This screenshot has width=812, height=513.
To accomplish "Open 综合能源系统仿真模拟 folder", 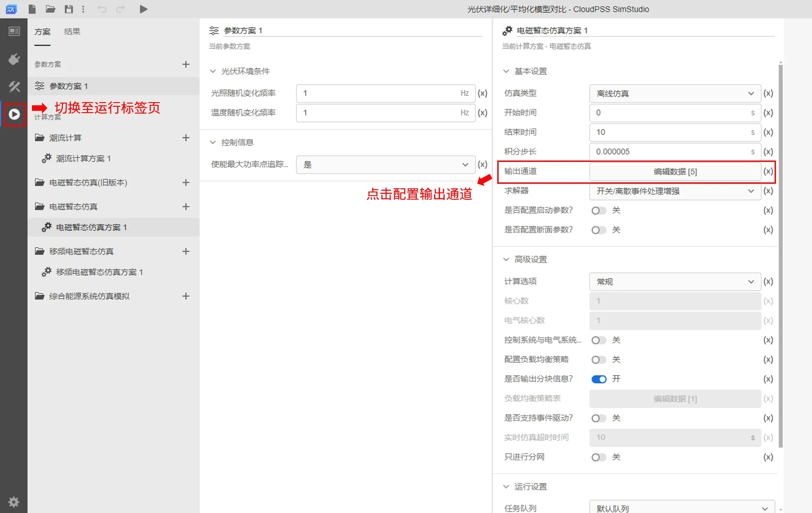I will click(83, 296).
